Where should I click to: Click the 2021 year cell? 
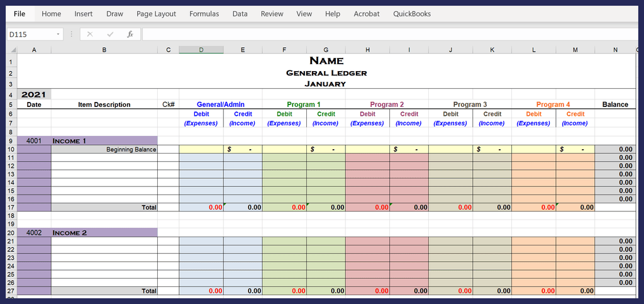coord(34,94)
